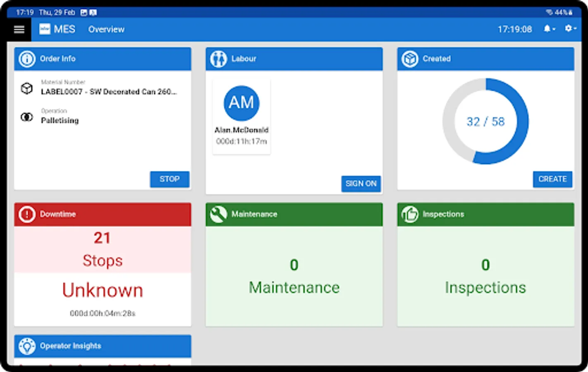Viewport: 588px width, 372px height.
Task: Click the Maintenance header title
Action: point(254,214)
